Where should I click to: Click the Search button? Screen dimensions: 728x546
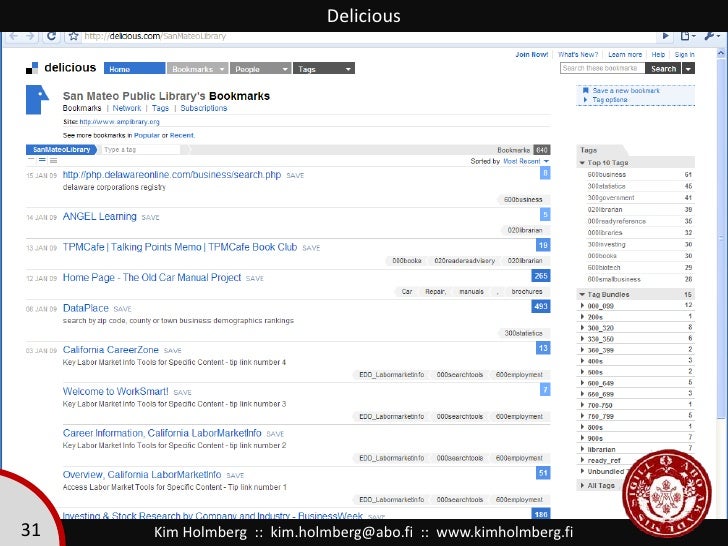(663, 69)
